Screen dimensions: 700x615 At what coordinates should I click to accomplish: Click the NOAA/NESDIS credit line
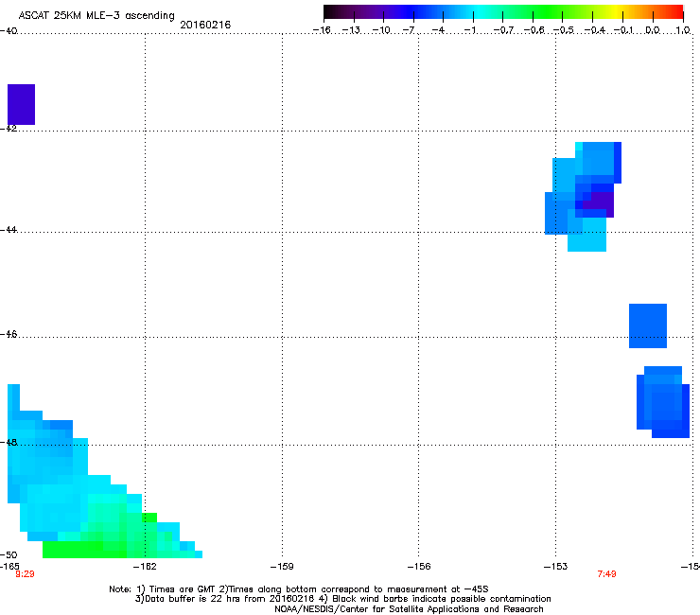409,609
